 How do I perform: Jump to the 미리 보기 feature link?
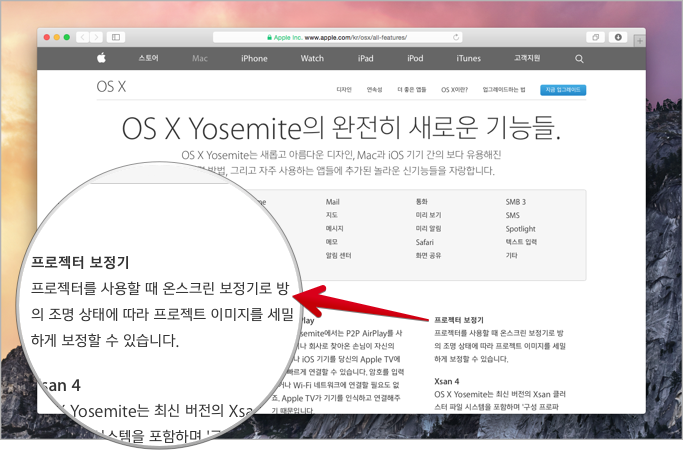tap(429, 215)
